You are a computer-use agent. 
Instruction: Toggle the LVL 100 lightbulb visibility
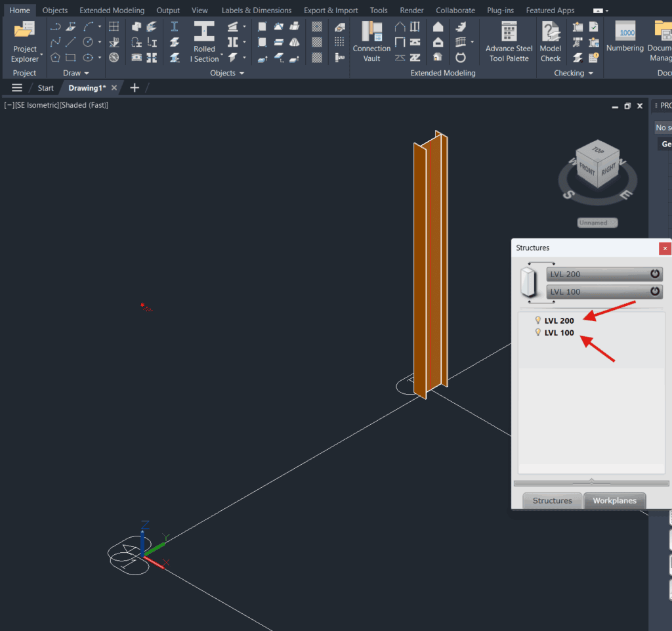coord(538,333)
